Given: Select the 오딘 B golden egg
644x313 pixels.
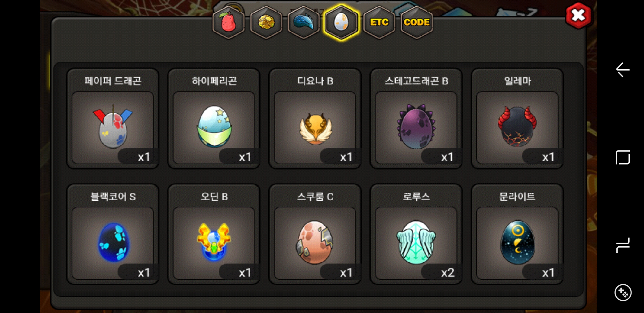Looking at the screenshot, I should (x=214, y=234).
